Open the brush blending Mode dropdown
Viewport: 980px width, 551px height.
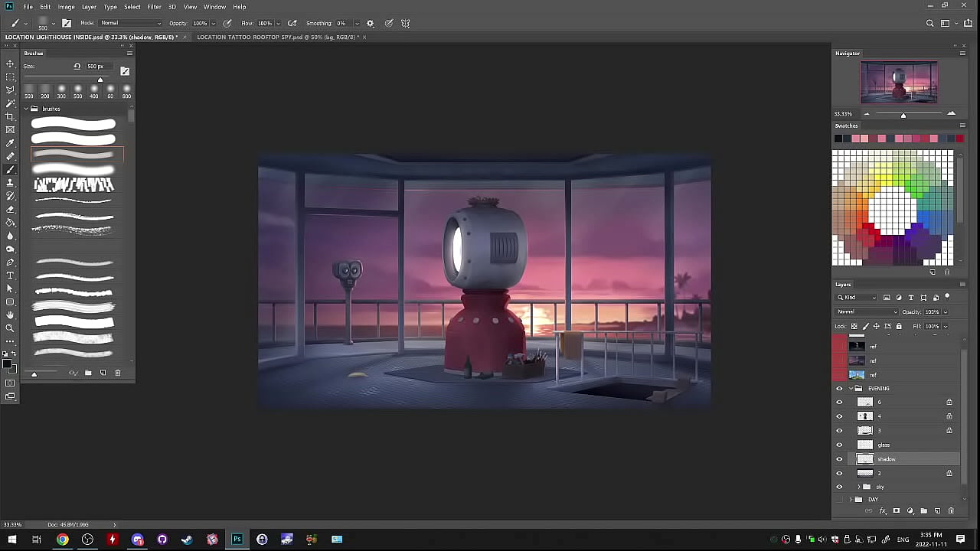[131, 24]
